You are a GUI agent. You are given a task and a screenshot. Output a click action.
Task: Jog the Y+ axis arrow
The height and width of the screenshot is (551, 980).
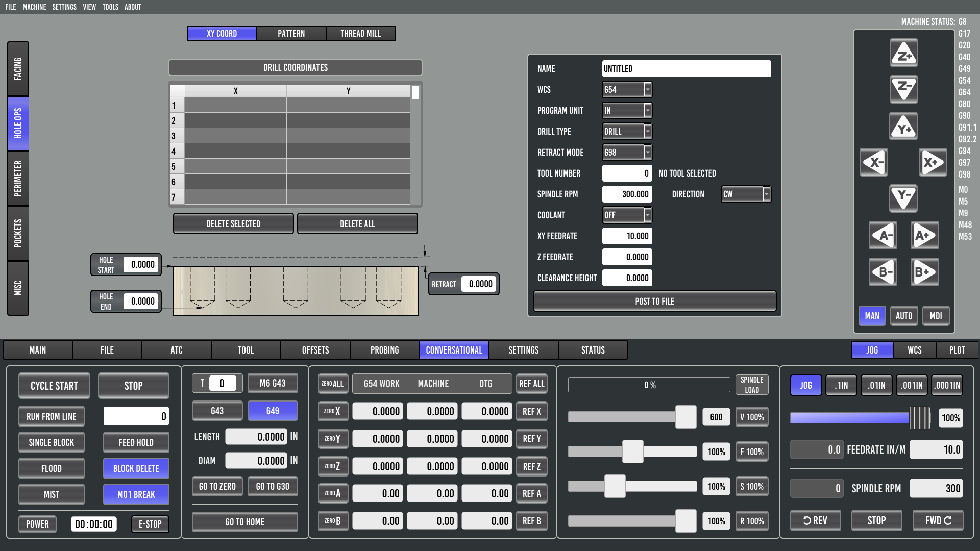pos(903,127)
